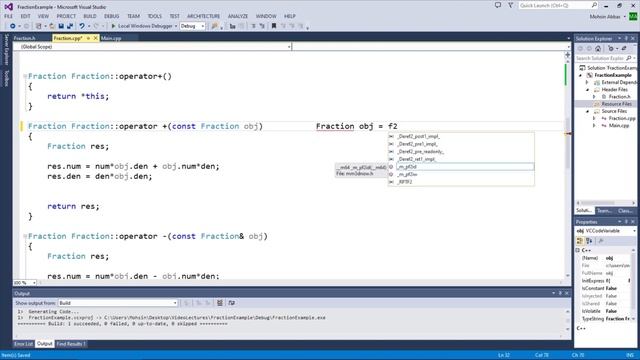640x360 pixels.
Task: Collapse the operator+() function outline
Action: [x=25, y=76]
